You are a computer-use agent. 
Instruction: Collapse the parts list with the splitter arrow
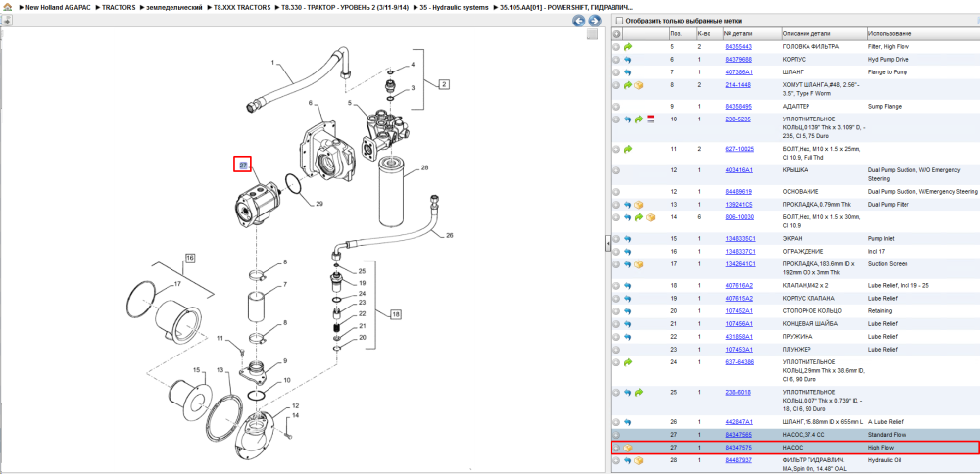pyautogui.click(x=607, y=244)
